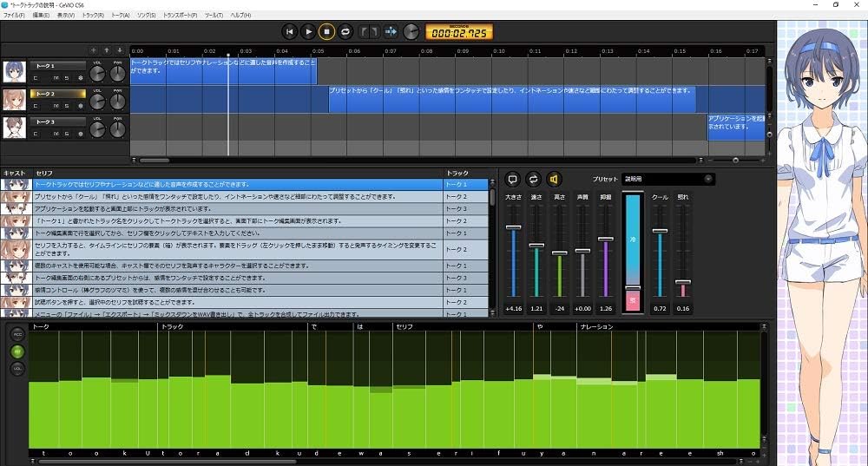This screenshot has height=466, width=868.
Task: Open the ツール(T) menu
Action: point(214,16)
